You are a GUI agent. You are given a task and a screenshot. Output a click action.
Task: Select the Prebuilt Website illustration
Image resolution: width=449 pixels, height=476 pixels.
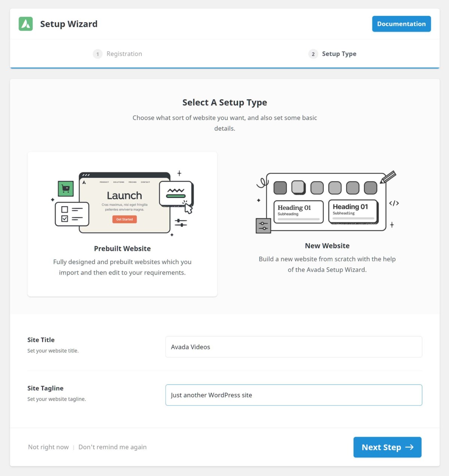point(122,202)
